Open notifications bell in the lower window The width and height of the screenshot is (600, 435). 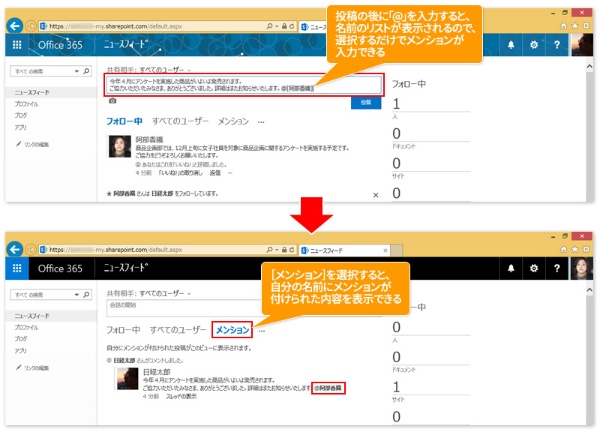coord(509,268)
